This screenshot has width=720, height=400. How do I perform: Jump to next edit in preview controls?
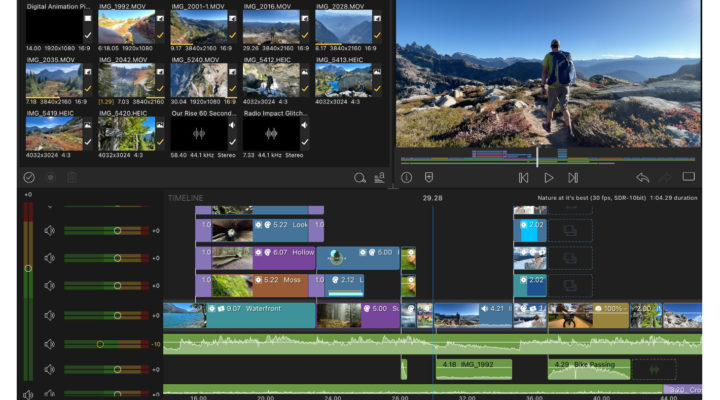tap(573, 178)
